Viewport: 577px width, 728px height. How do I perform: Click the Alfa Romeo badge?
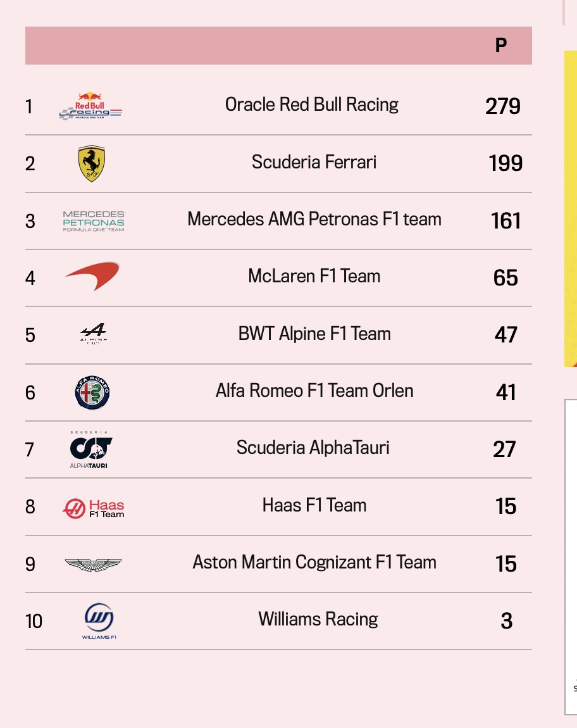pos(92,392)
